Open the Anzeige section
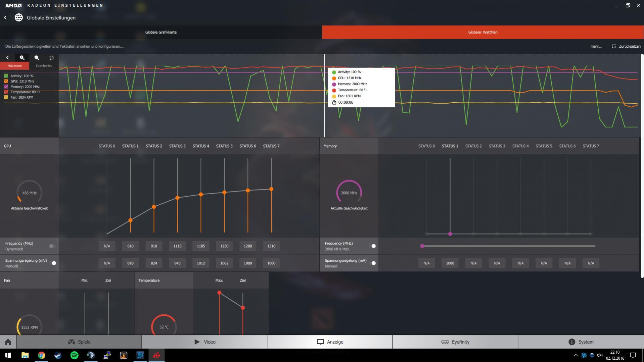 pyautogui.click(x=330, y=342)
